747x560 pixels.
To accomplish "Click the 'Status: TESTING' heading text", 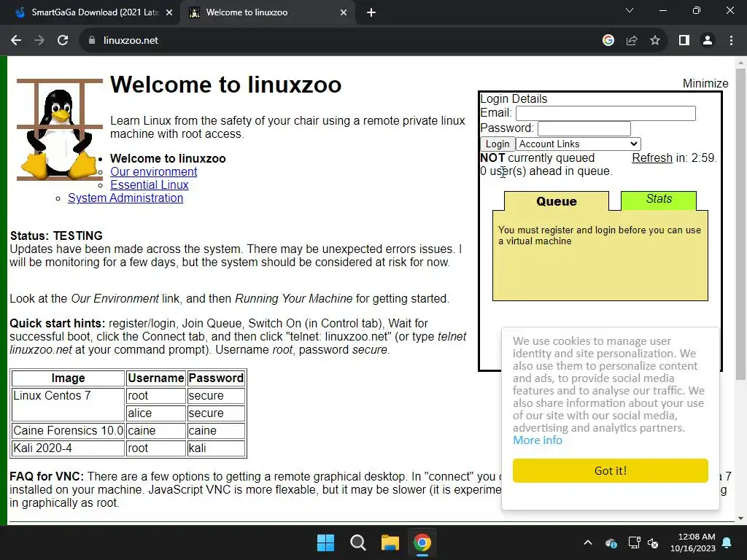I will pos(56,236).
